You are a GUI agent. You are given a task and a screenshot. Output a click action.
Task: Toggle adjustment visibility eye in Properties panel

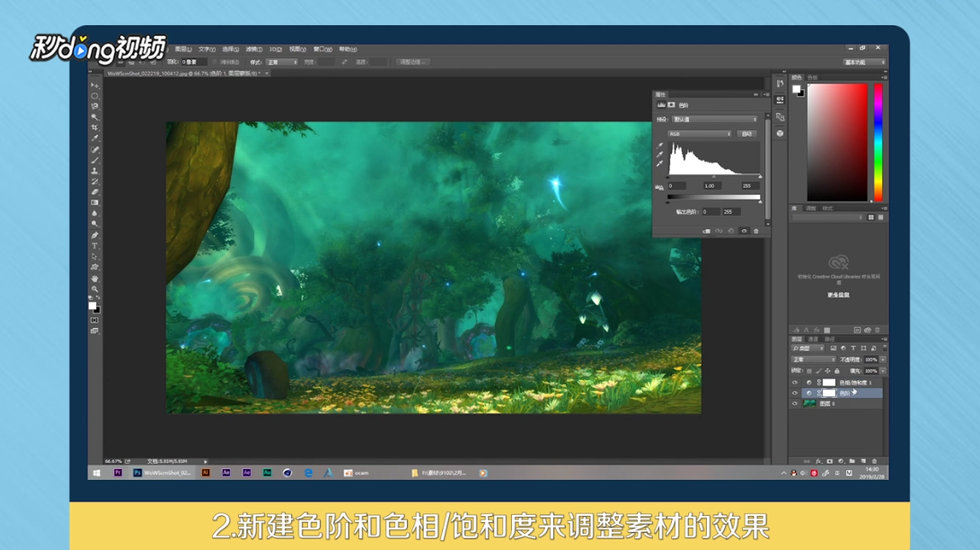click(744, 231)
